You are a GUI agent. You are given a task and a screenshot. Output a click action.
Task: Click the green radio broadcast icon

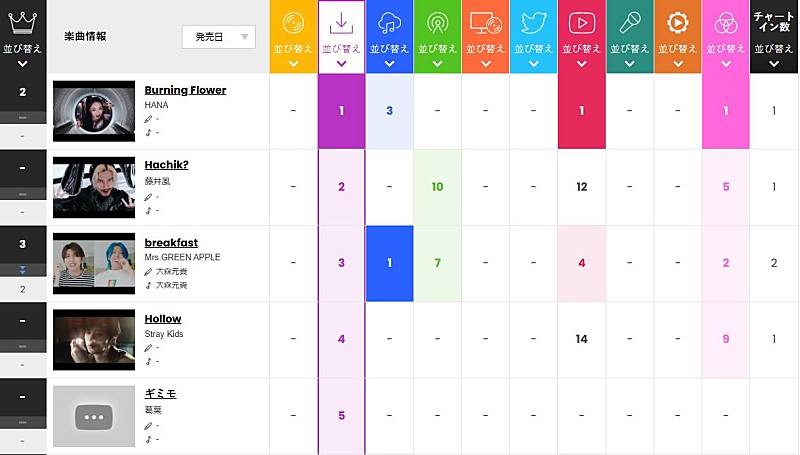437,23
